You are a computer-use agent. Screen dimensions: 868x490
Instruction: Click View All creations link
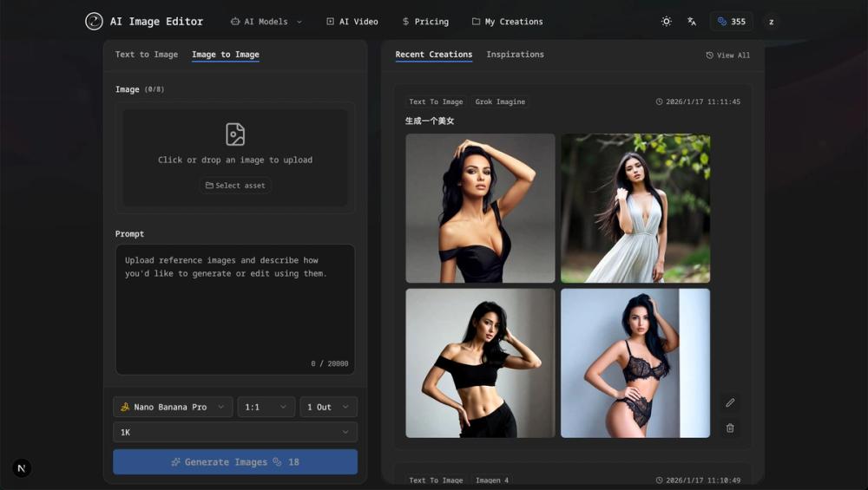point(728,56)
